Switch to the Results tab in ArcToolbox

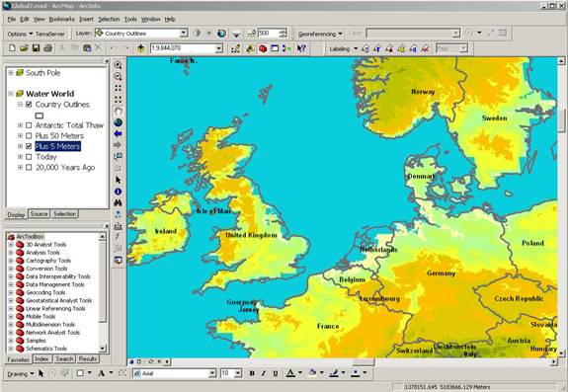(88, 359)
